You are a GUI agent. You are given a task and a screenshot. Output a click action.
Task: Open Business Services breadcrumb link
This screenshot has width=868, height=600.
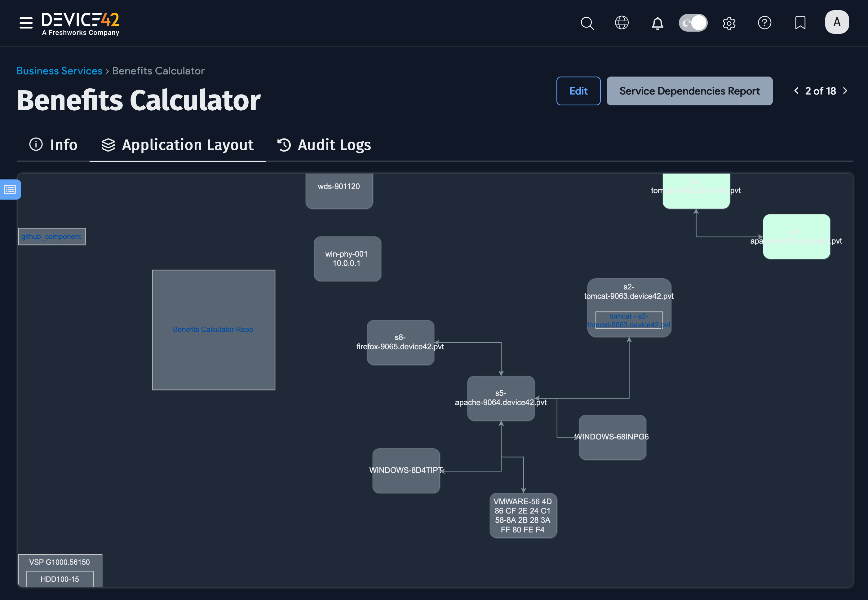point(60,71)
